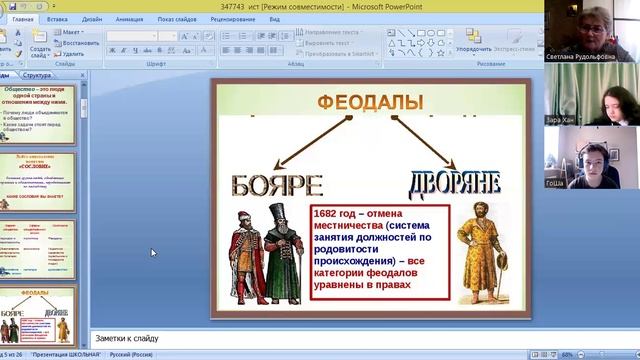Toggle underline (Ч) formatting
The image size is (640, 360).
coord(136,50)
